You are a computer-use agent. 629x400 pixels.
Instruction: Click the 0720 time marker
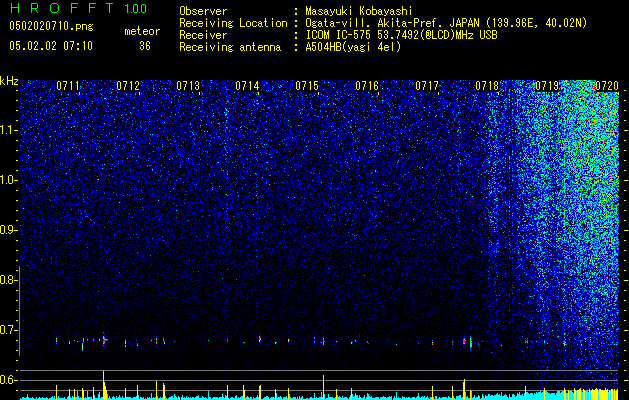coord(607,85)
